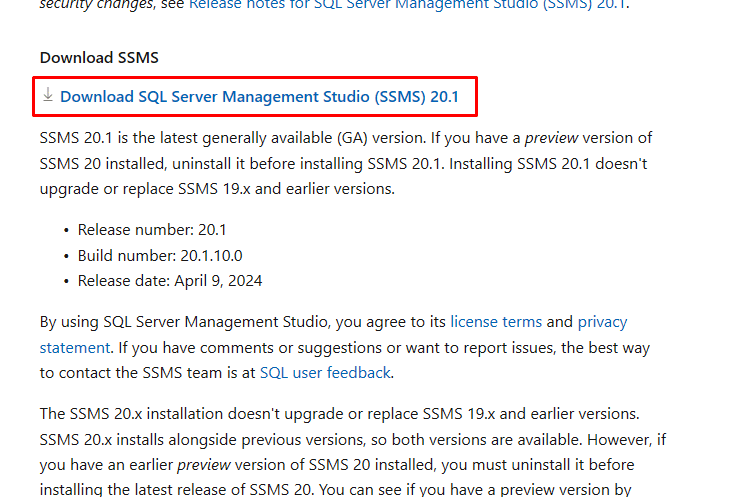Click 'By using SQL Server Management Studio' text
This screenshot has width=746, height=497.
coord(184,322)
